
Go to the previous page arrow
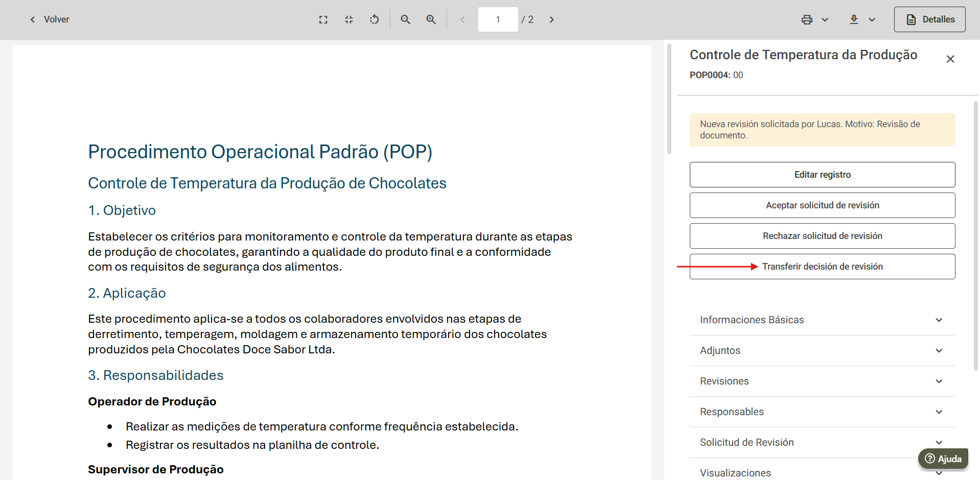pyautogui.click(x=462, y=19)
